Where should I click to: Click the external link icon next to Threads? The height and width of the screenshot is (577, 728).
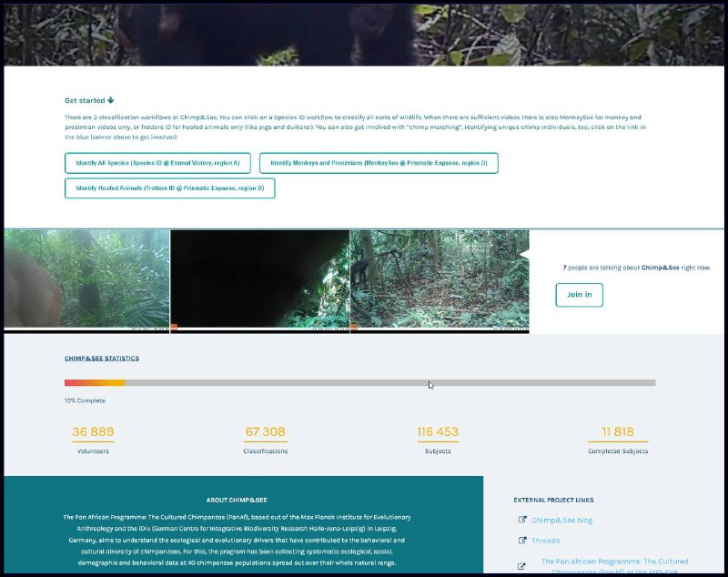pos(522,540)
